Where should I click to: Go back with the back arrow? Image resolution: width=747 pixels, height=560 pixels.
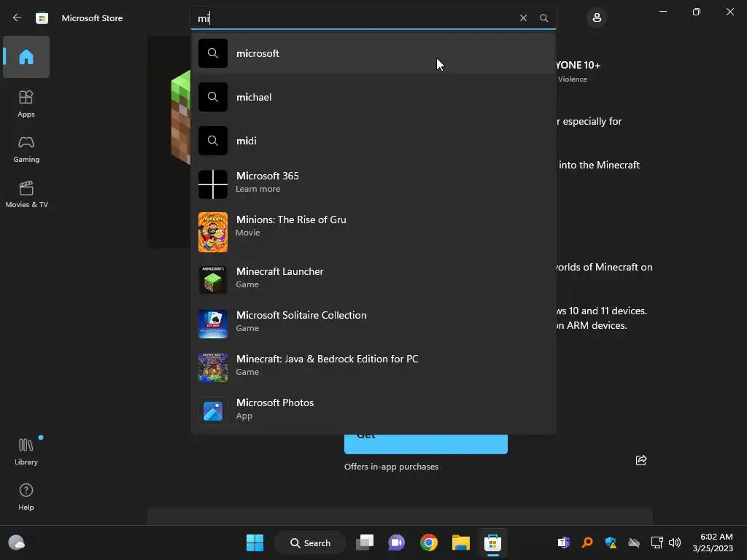click(18, 17)
